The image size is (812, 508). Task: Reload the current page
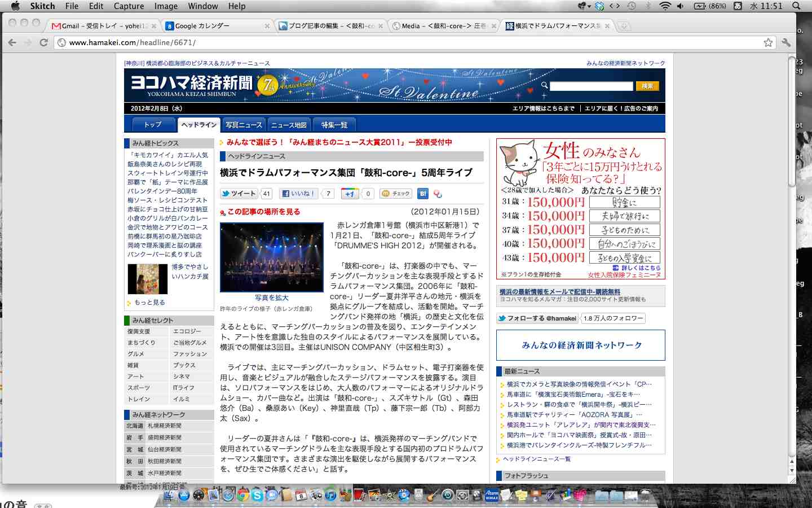[43, 42]
